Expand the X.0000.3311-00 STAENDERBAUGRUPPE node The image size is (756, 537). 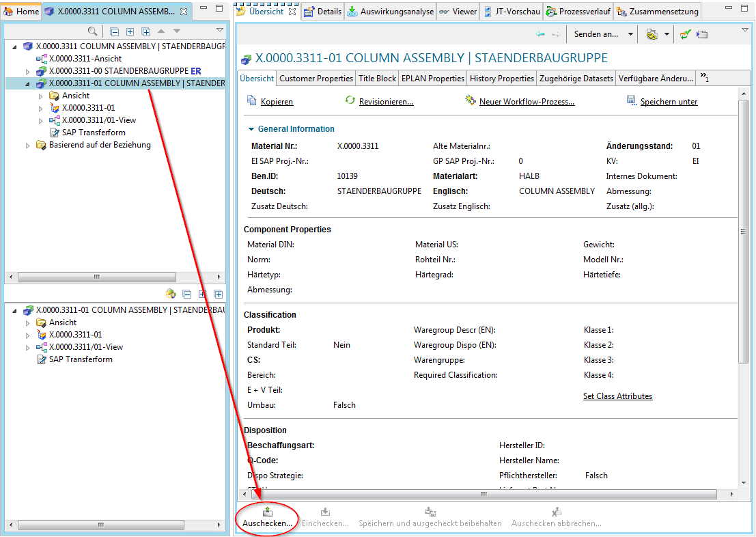pos(28,71)
